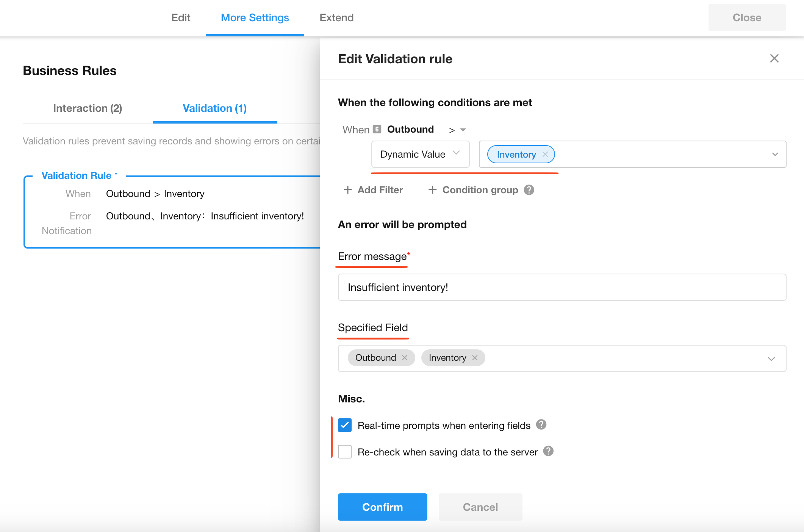Open the Dynamic Value type dropdown
The width and height of the screenshot is (804, 532).
pos(420,154)
